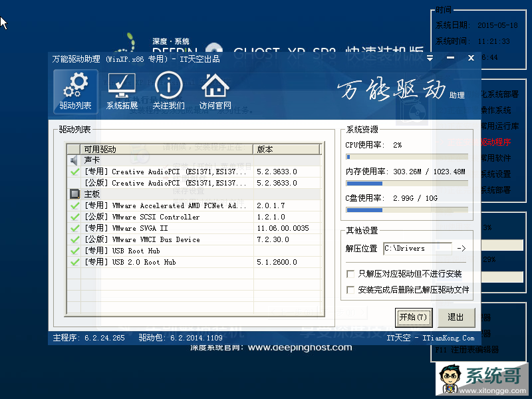Click version 5.1.2600.0 of USB 2.0 Hub
Screen dimensions: 532x399
pos(277,262)
